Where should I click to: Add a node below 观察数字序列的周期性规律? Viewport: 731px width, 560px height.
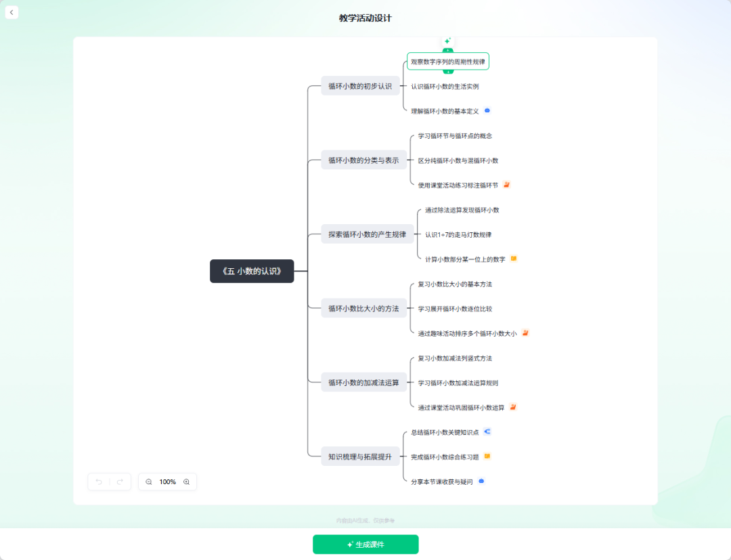[447, 72]
